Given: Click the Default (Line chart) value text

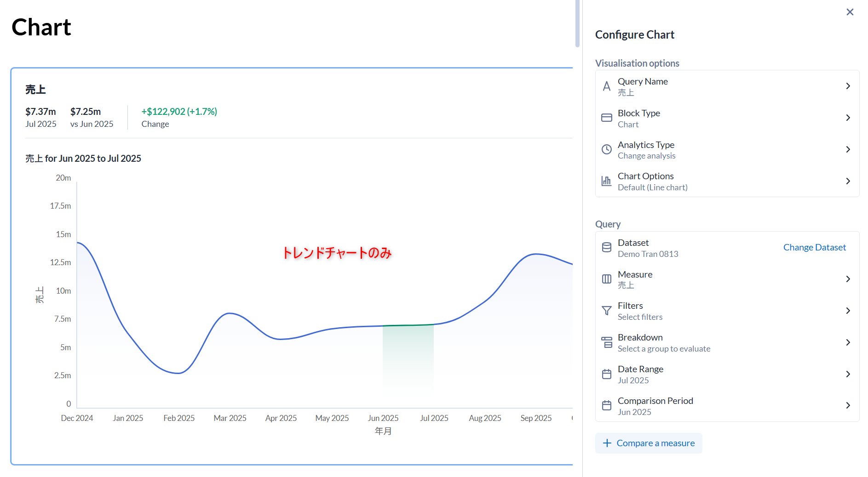Looking at the screenshot, I should (652, 187).
